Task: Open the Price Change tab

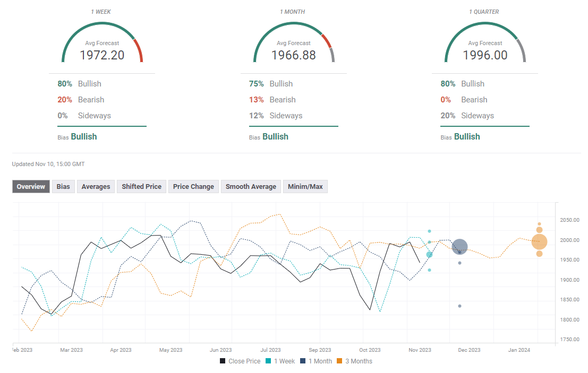Action: pyautogui.click(x=193, y=186)
